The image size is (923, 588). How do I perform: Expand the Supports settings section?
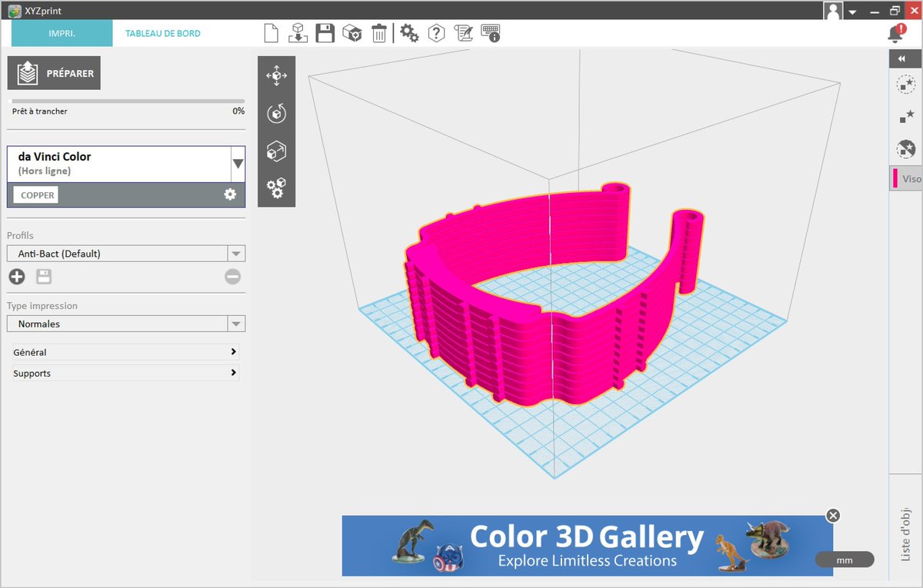point(126,373)
